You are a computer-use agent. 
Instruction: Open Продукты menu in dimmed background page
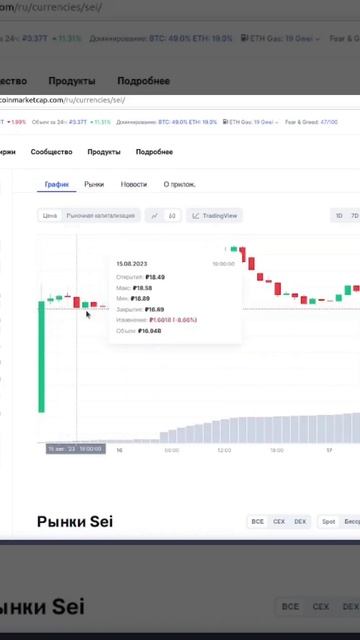point(72,81)
